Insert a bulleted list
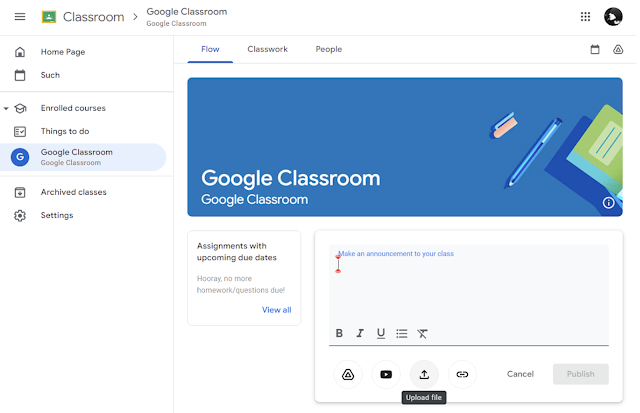 click(x=401, y=333)
